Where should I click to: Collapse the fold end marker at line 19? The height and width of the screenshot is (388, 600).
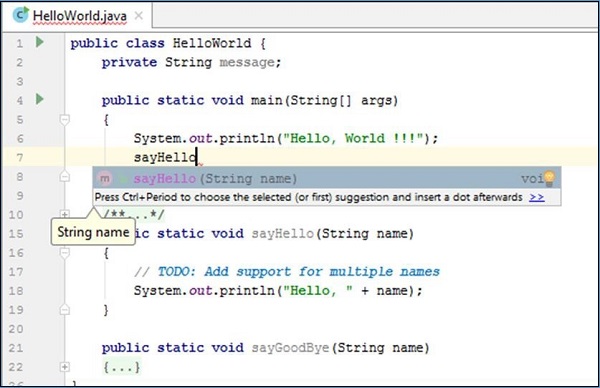point(65,310)
